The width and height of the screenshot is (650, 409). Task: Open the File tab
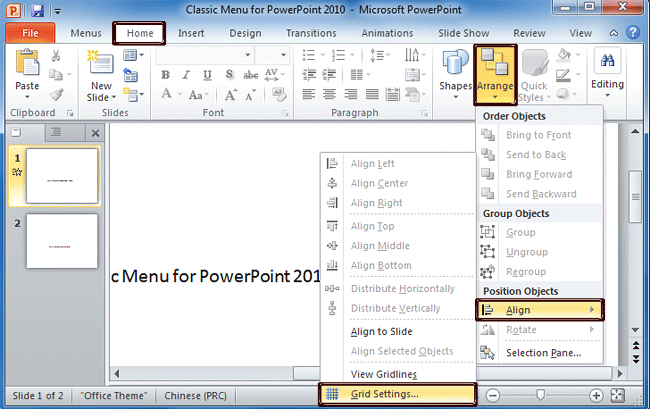pos(30,33)
